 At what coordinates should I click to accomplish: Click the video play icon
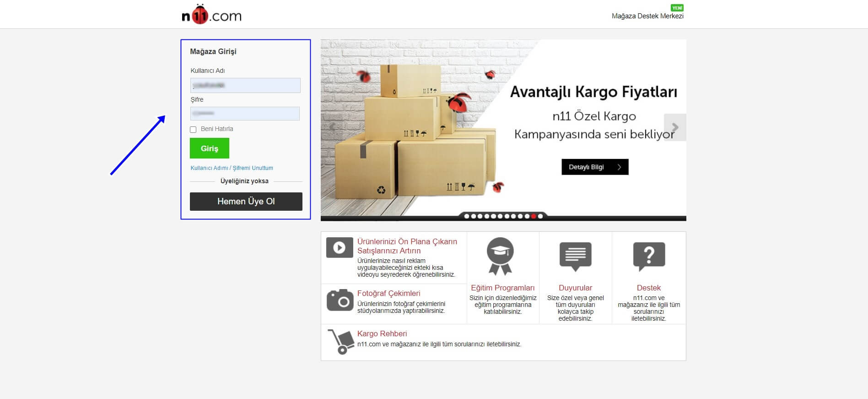[x=340, y=248]
